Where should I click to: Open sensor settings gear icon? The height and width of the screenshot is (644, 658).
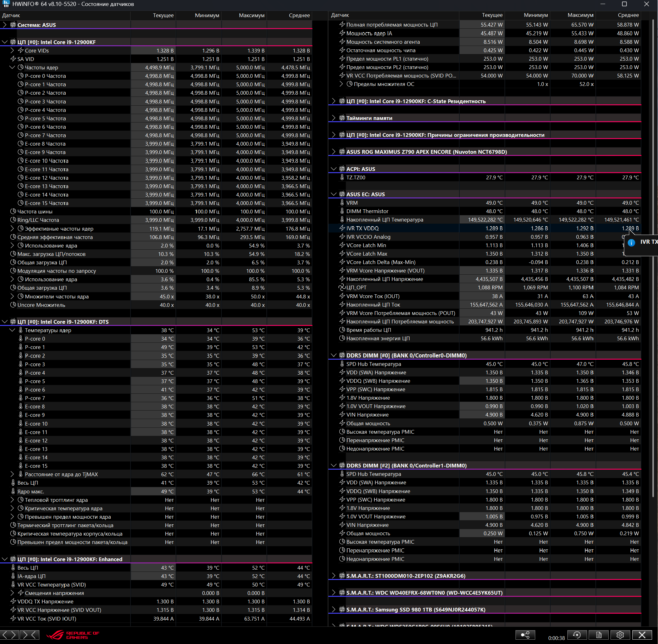tap(620, 635)
